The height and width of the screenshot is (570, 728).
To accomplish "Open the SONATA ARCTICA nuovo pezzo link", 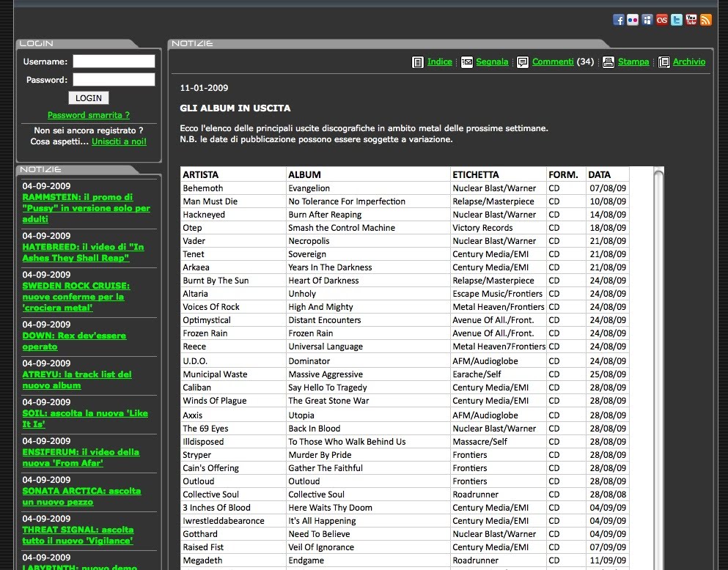I will [x=81, y=496].
